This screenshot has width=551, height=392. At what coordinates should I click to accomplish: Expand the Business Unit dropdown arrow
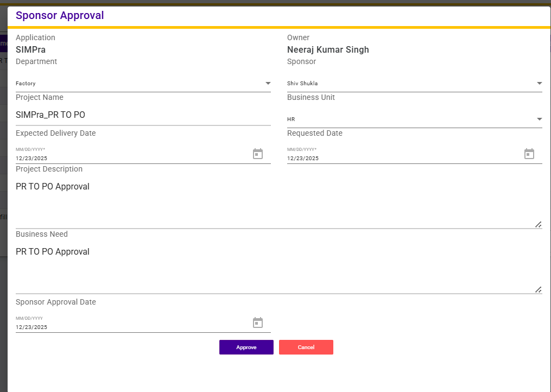pyautogui.click(x=539, y=119)
